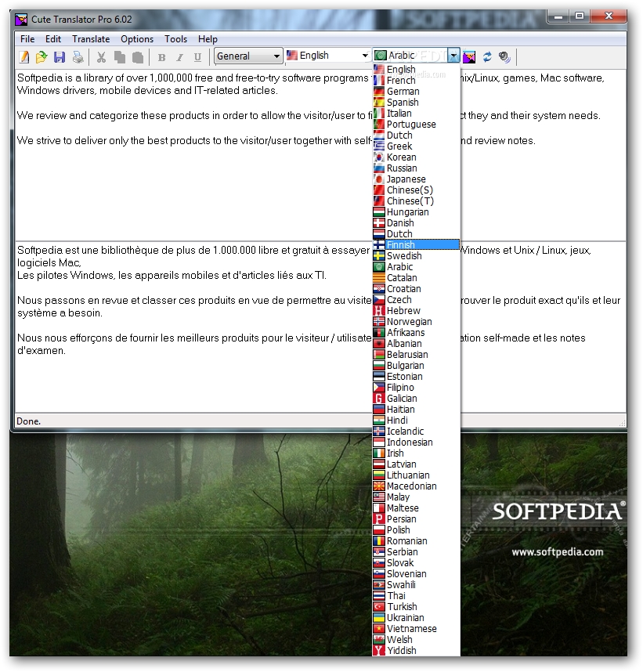Pick Yiddish at the list's end

coord(416,651)
